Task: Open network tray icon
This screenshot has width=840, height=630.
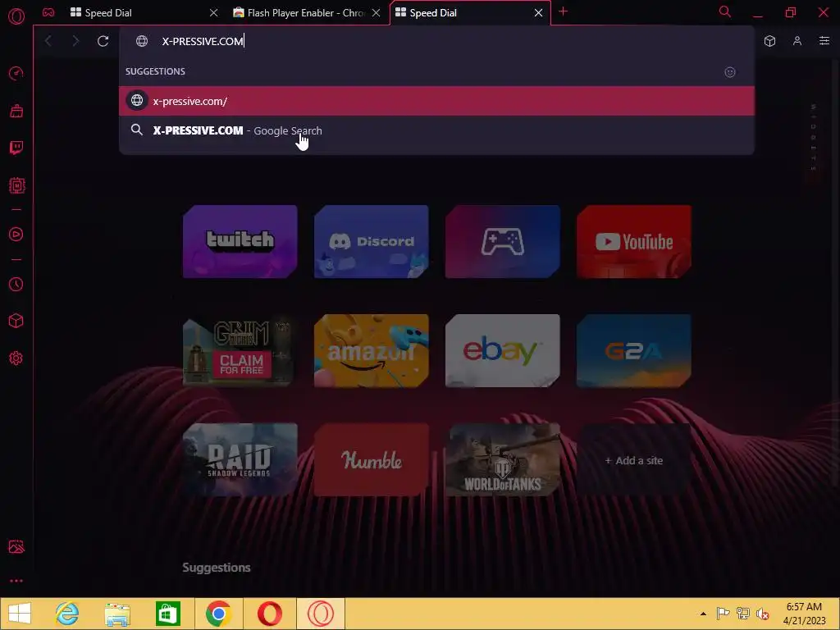Action: (x=742, y=614)
